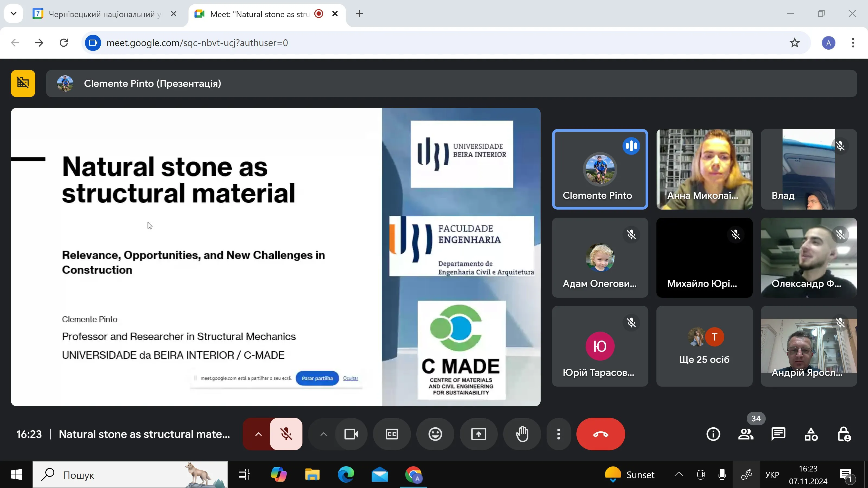This screenshot has width=868, height=488.
Task: Unmute your microphone
Action: [x=286, y=434]
